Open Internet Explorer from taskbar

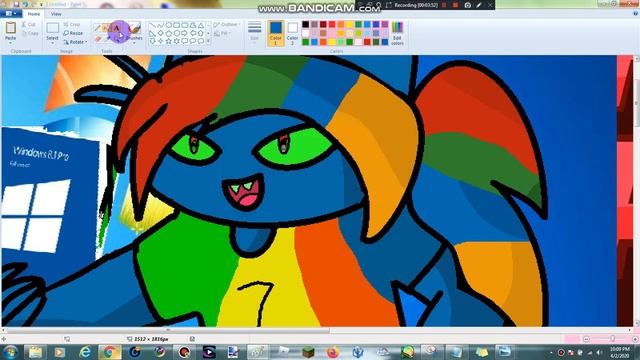click(84, 351)
